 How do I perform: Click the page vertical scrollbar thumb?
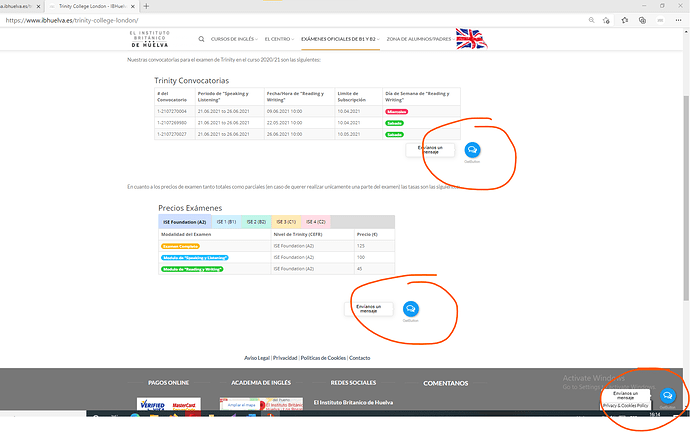click(x=686, y=198)
